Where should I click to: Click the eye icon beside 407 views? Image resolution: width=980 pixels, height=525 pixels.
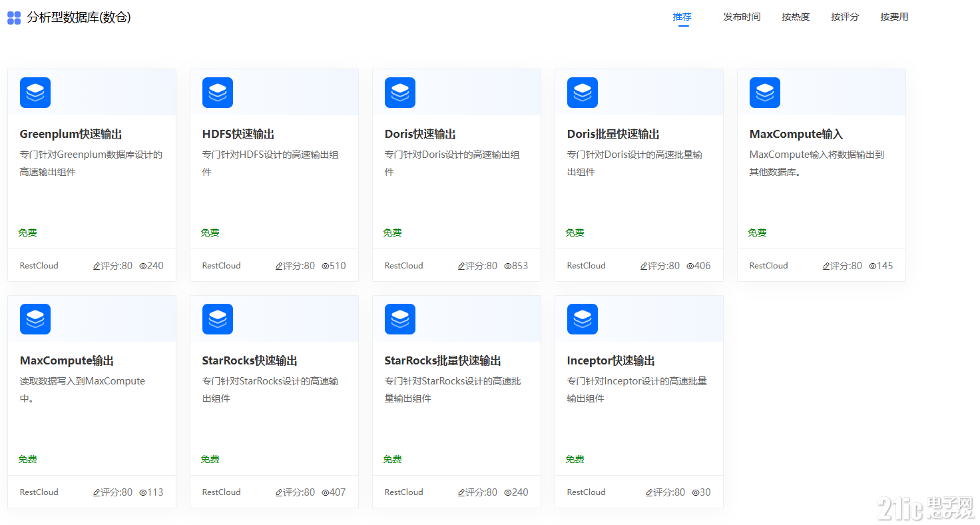[325, 492]
